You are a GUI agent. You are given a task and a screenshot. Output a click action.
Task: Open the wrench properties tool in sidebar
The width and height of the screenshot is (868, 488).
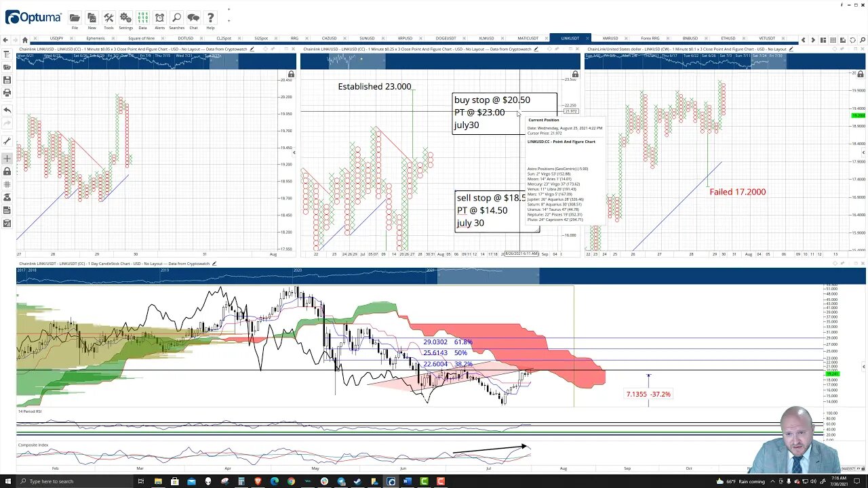click(x=7, y=141)
